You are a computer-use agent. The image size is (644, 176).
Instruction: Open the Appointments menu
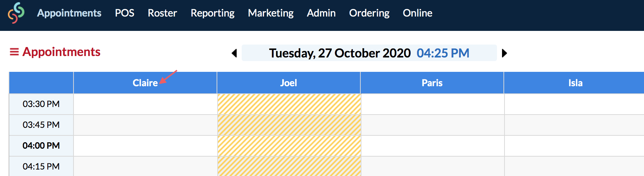pyautogui.click(x=69, y=13)
